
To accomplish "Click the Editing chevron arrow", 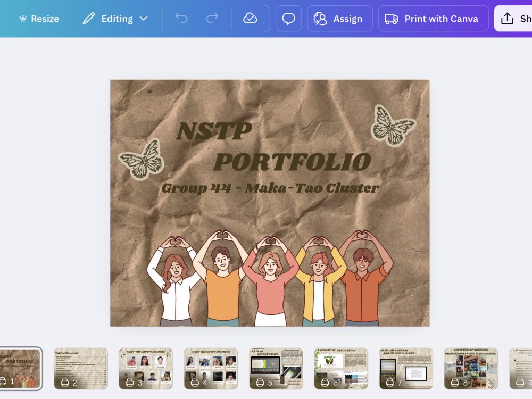I will click(x=144, y=19).
